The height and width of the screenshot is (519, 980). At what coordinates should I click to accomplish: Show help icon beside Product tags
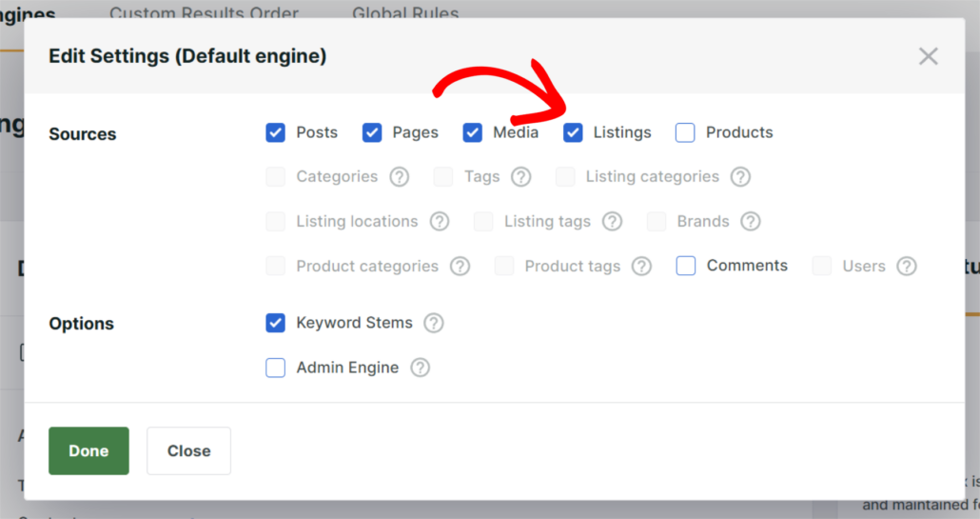(x=642, y=267)
